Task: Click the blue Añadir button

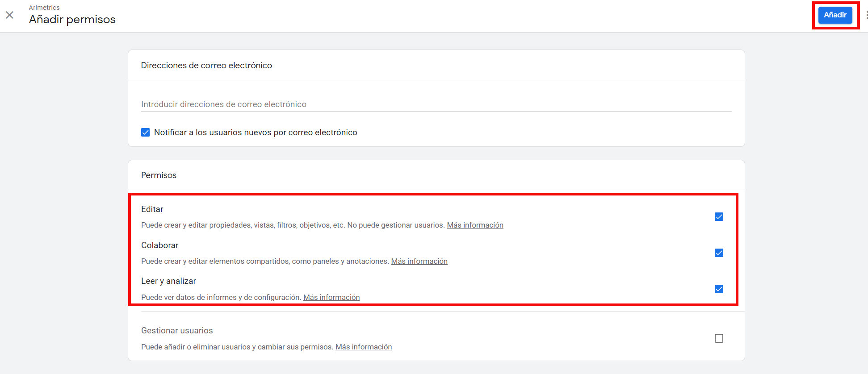Action: [835, 15]
